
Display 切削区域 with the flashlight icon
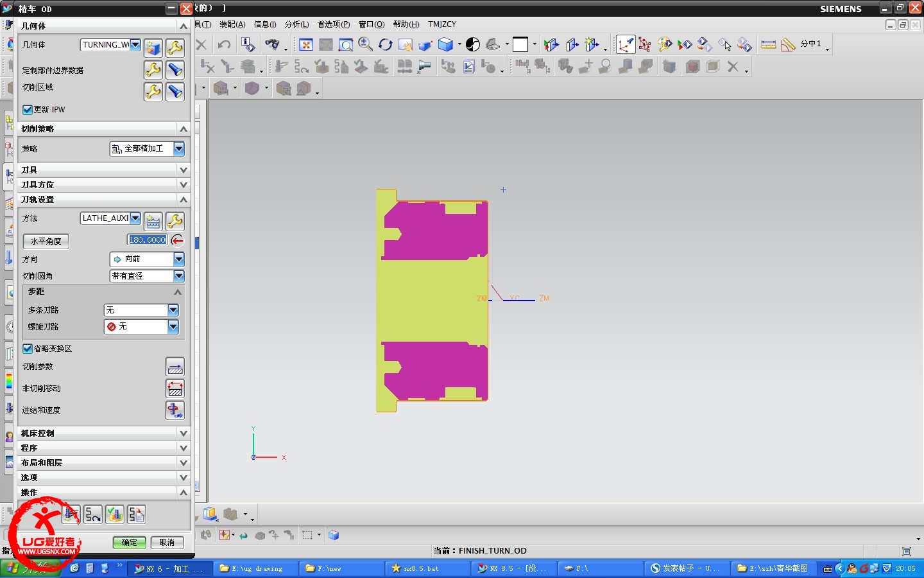pos(175,91)
